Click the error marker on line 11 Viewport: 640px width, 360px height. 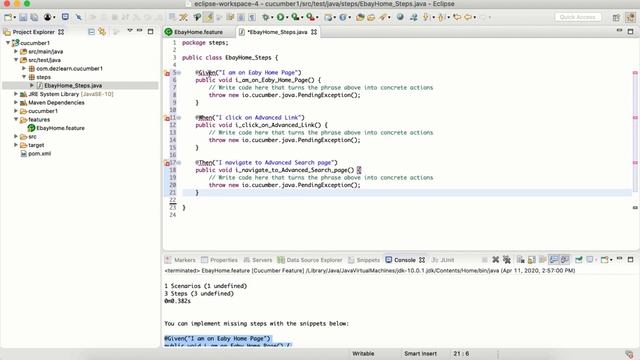tap(167, 118)
